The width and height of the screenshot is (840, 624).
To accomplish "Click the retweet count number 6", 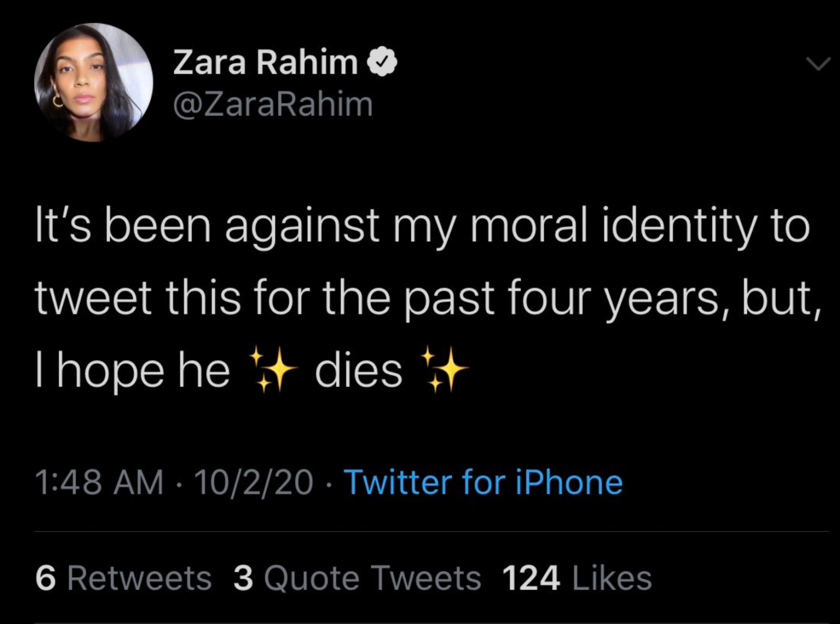I will (46, 578).
